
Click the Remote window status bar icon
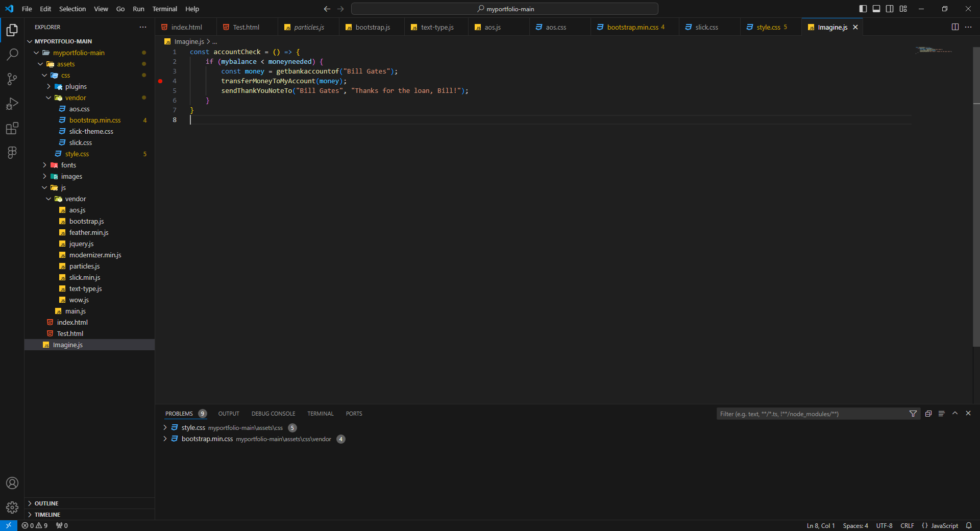[x=9, y=525]
